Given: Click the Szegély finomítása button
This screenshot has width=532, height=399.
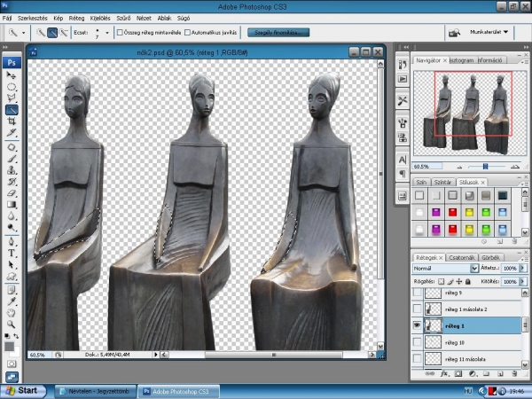Looking at the screenshot, I should coord(278,33).
